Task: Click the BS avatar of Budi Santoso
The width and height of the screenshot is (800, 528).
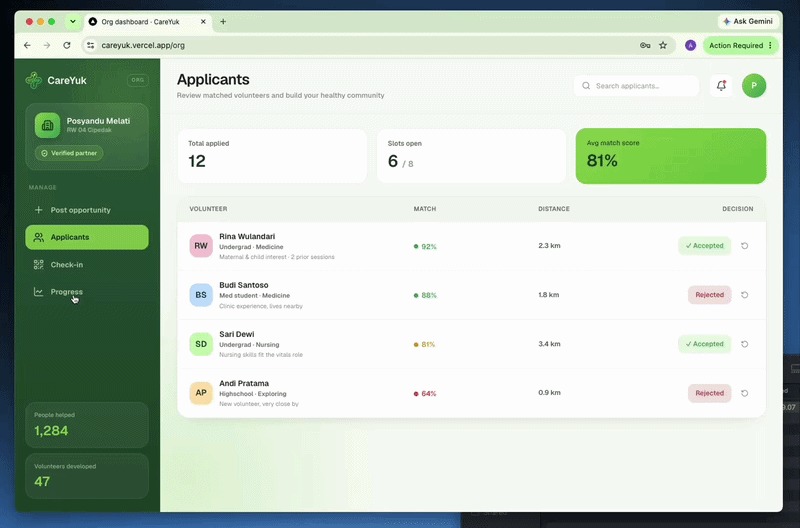Action: (x=201, y=295)
